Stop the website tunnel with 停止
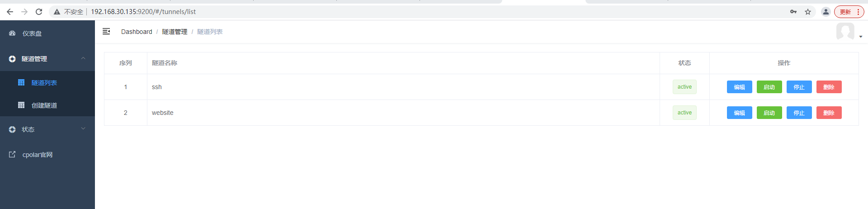This screenshot has width=868, height=209. pos(799,113)
